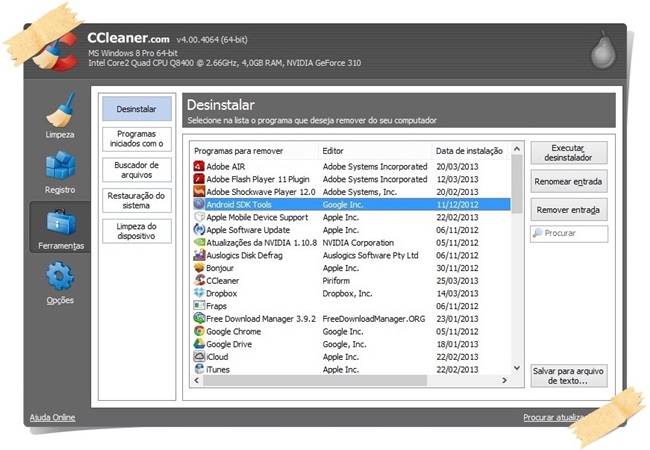Click NVIDIA Corporation editor cell

tap(358, 243)
